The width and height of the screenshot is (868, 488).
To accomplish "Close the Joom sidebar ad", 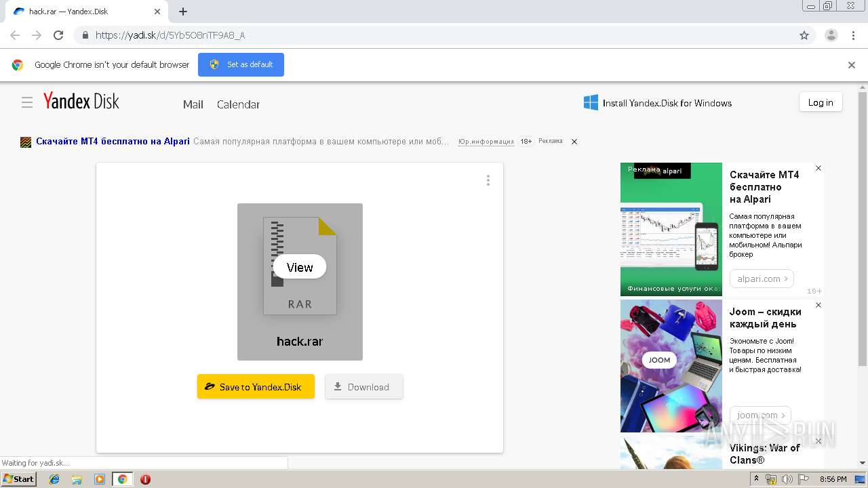I will (x=818, y=305).
